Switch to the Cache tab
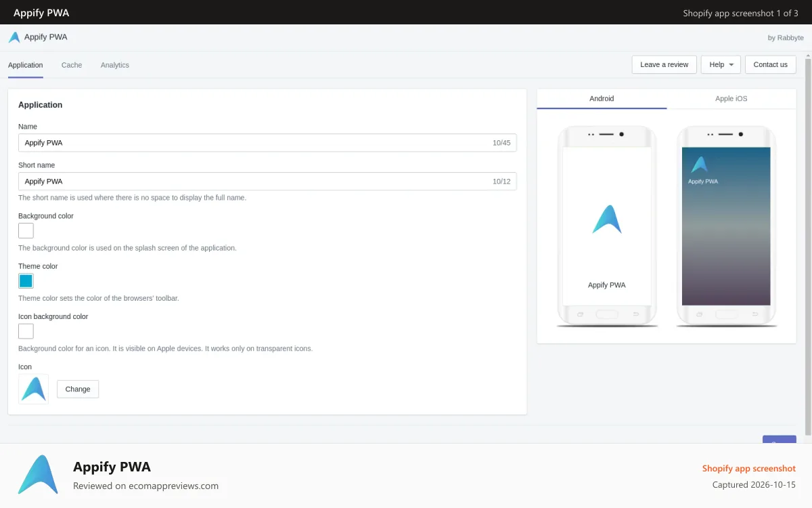 click(72, 65)
